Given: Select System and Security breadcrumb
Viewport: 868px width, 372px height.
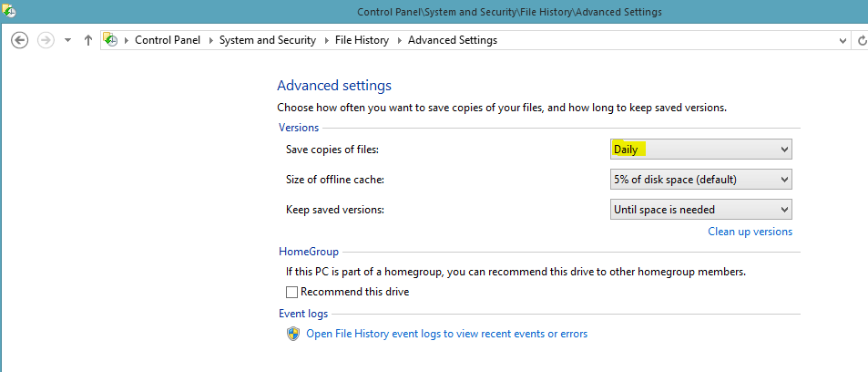Looking at the screenshot, I should [x=268, y=40].
